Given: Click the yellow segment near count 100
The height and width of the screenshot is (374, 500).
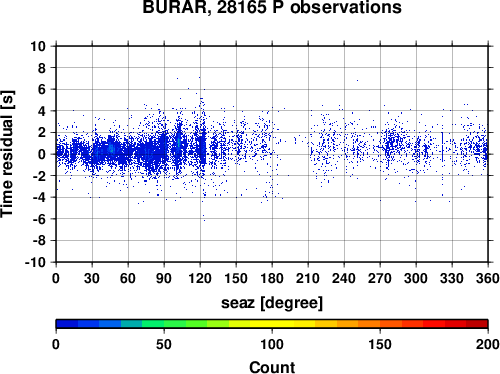Looking at the screenshot, I should [x=272, y=324].
